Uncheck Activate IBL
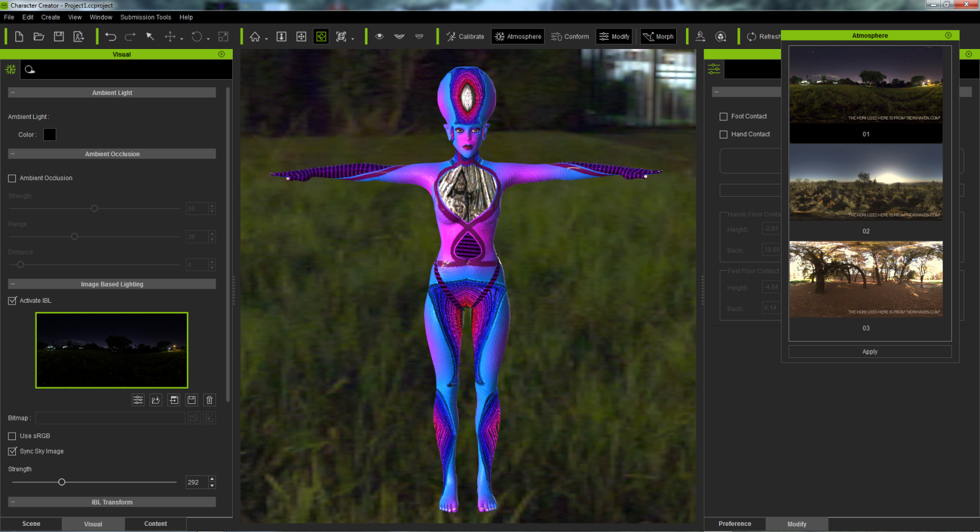The height and width of the screenshot is (532, 980). (12, 301)
